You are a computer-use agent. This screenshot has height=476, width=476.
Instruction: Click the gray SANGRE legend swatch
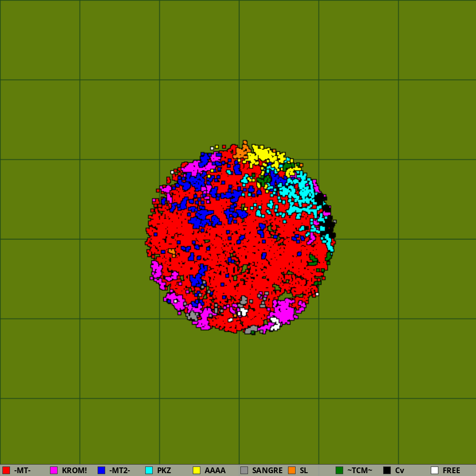click(244, 470)
